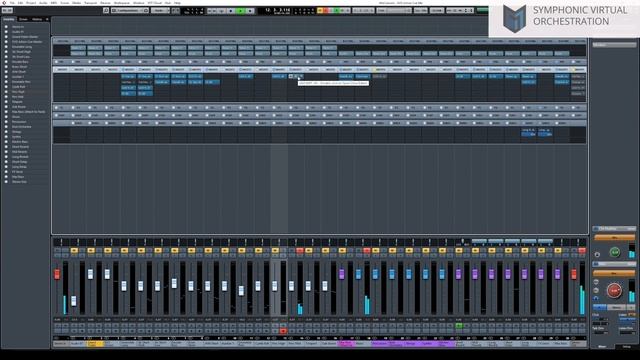Image resolution: width=640 pixels, height=360 pixels.
Task: Toggle visibility dot for Short Reverb channel
Action: point(6,147)
